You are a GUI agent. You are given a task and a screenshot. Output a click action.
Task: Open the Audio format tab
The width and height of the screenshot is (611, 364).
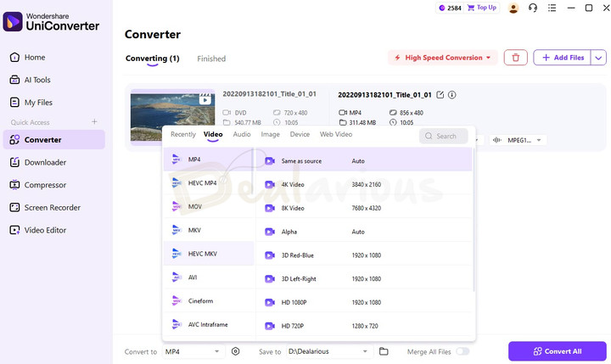pos(242,134)
